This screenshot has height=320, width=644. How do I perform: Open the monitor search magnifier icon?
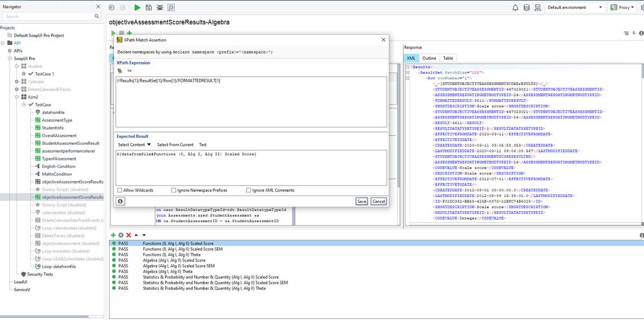pyautogui.click(x=171, y=7)
